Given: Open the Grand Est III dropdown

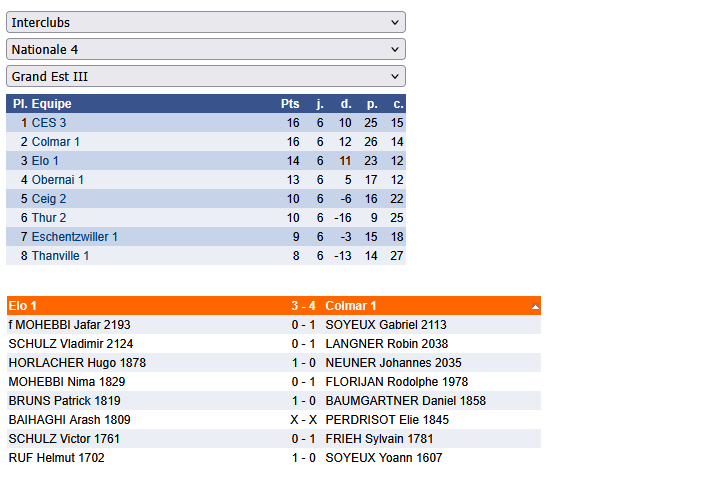Looking at the screenshot, I should point(206,77).
